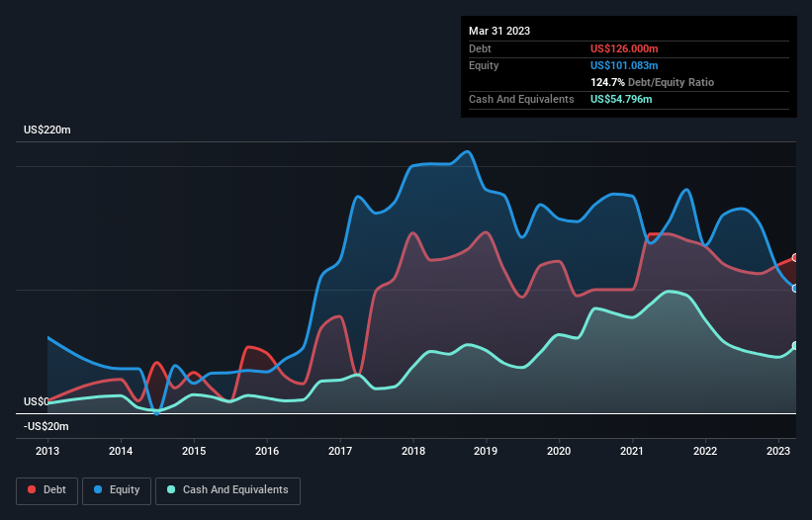Click the 2014 x-axis label
The image size is (812, 520).
[121, 451]
